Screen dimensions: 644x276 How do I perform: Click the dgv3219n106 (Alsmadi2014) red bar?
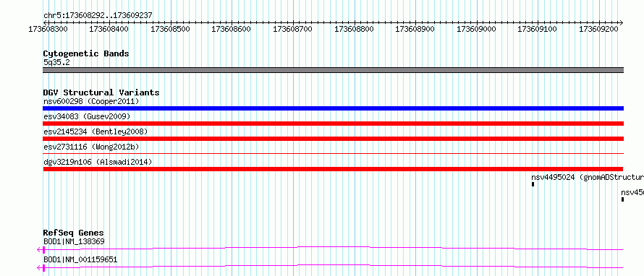pos(333,169)
